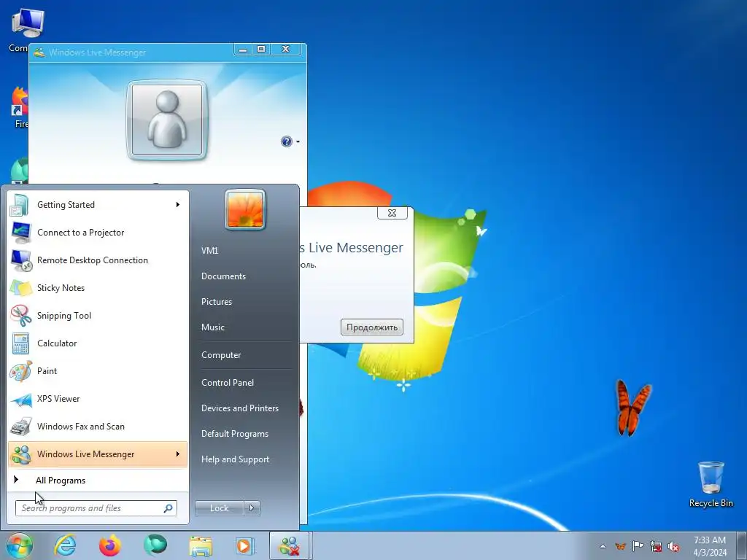Open Computer from the Start menu
747x560 pixels.
point(221,355)
